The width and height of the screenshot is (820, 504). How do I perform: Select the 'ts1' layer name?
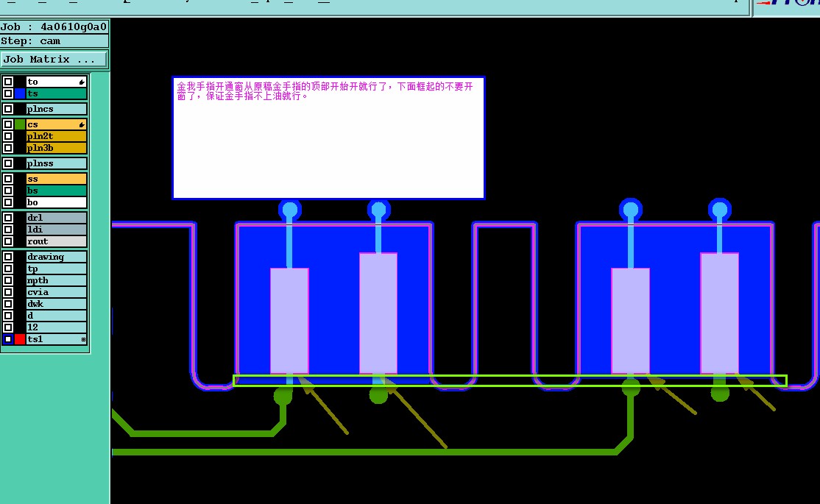[57, 339]
